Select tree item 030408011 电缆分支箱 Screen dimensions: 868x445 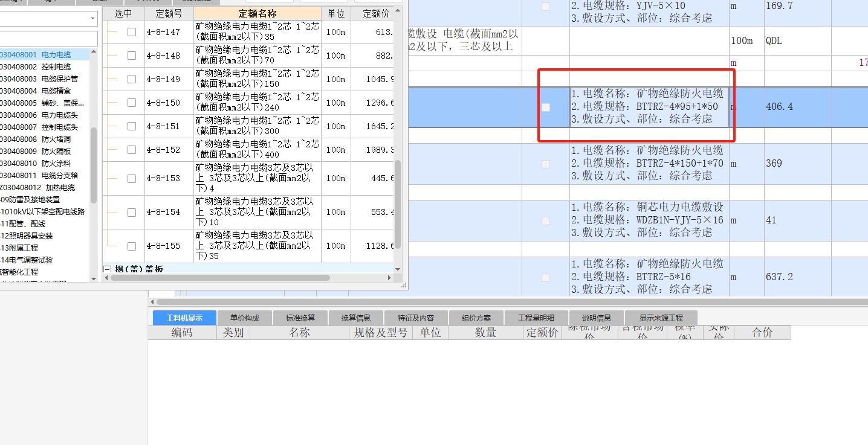39,176
